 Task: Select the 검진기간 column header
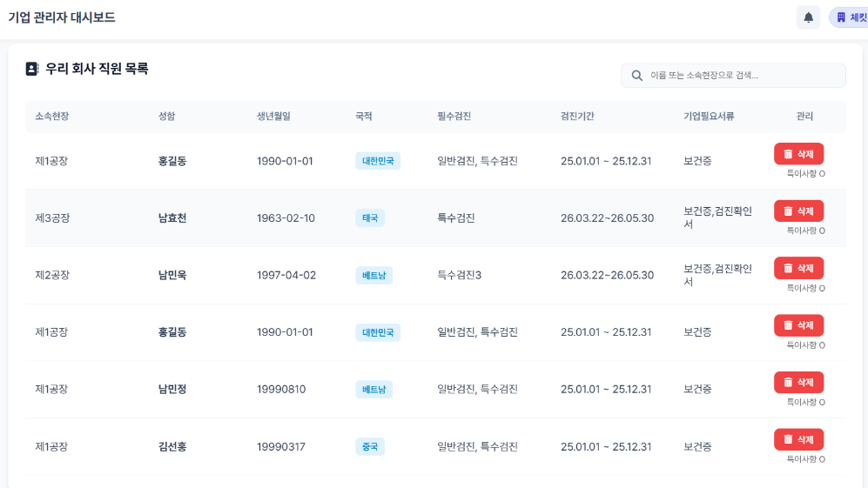tap(577, 117)
